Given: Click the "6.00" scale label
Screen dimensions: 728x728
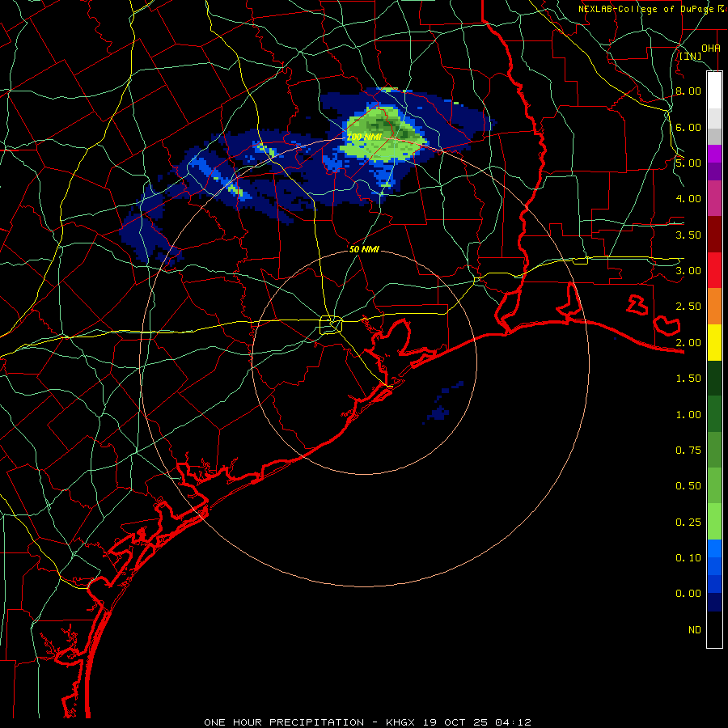Looking at the screenshot, I should [688, 127].
